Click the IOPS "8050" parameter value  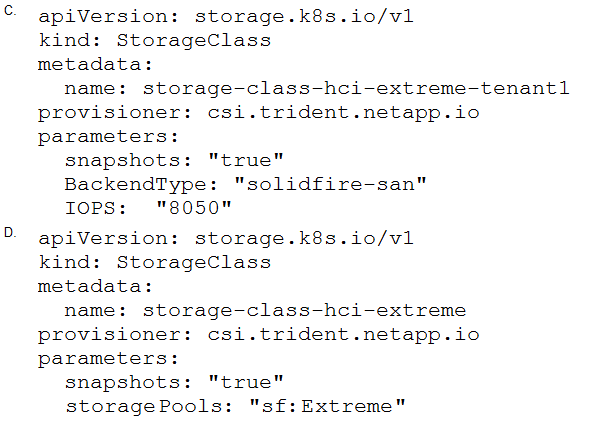pyautogui.click(x=194, y=208)
